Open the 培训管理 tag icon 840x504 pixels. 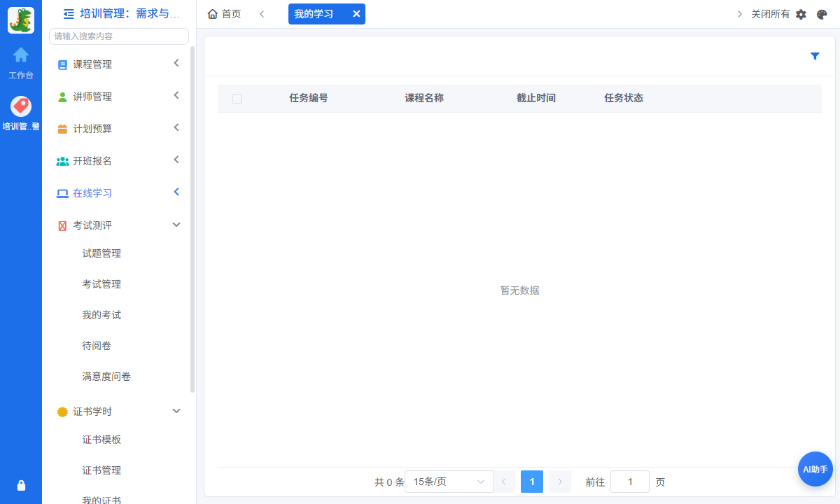tap(21, 106)
